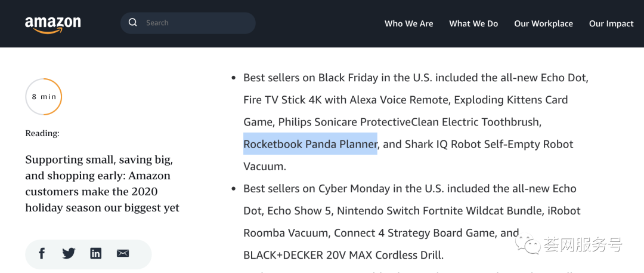Share the article on LinkedIn
Screen dimensions: 644x273
pyautogui.click(x=95, y=253)
